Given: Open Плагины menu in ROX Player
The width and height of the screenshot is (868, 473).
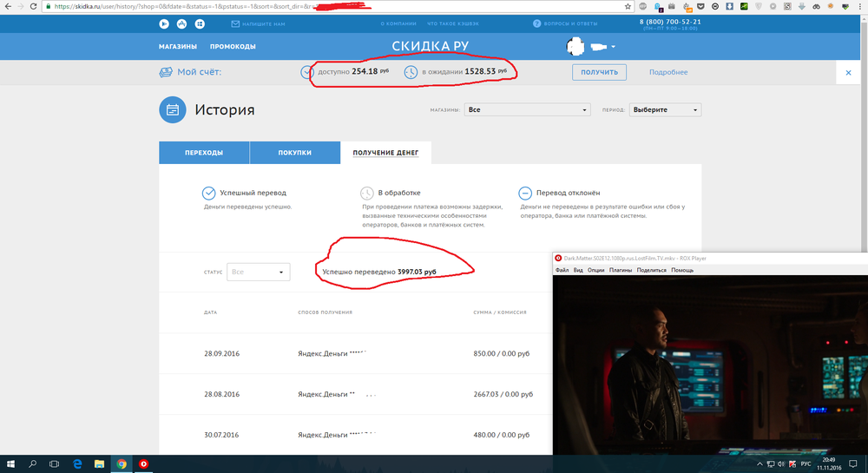Looking at the screenshot, I should (x=621, y=270).
